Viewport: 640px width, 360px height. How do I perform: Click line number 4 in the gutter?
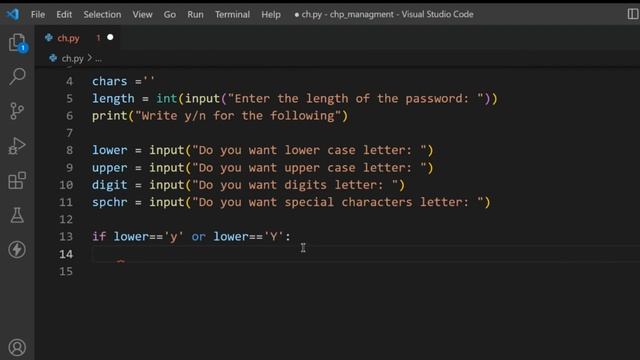69,81
